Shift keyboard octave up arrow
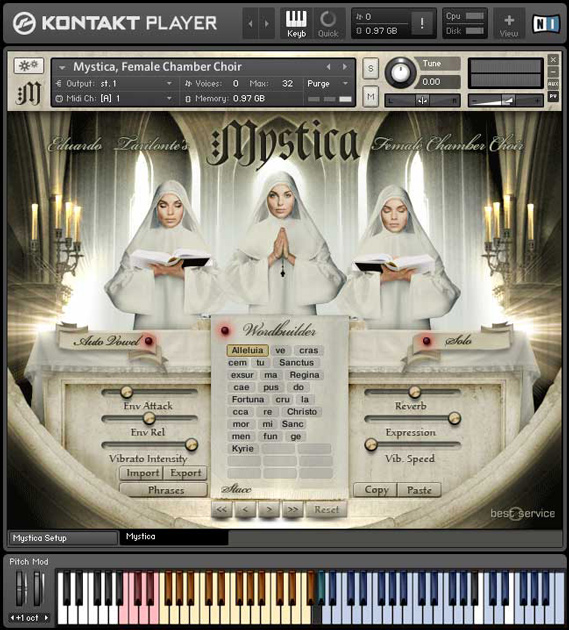The image size is (569, 630). [x=46, y=618]
